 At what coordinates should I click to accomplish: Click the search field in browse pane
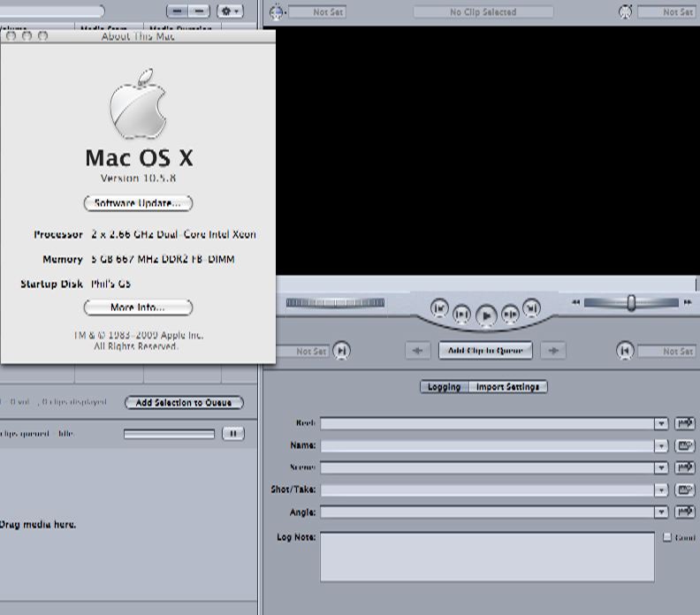(51, 11)
